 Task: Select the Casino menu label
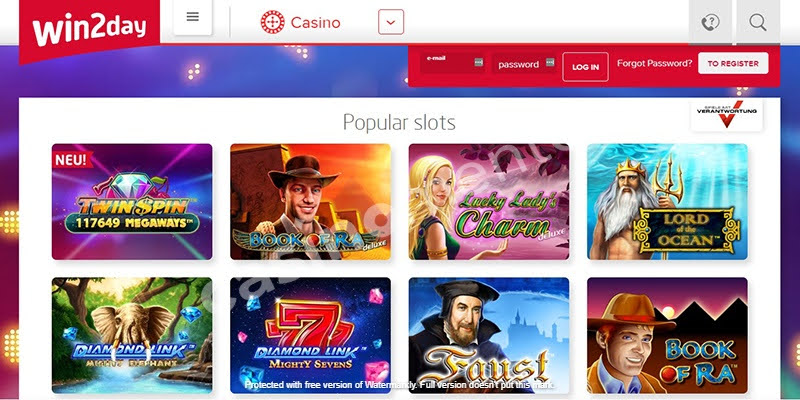pyautogui.click(x=315, y=23)
